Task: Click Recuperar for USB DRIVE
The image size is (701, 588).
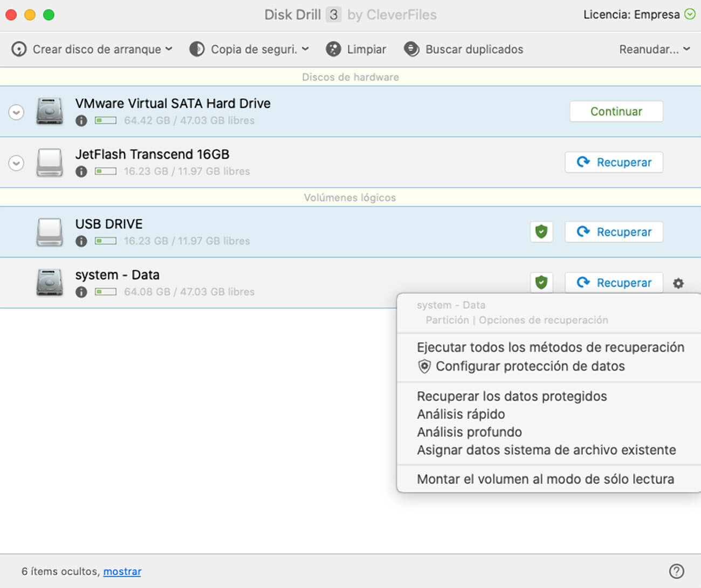Action: click(x=614, y=231)
